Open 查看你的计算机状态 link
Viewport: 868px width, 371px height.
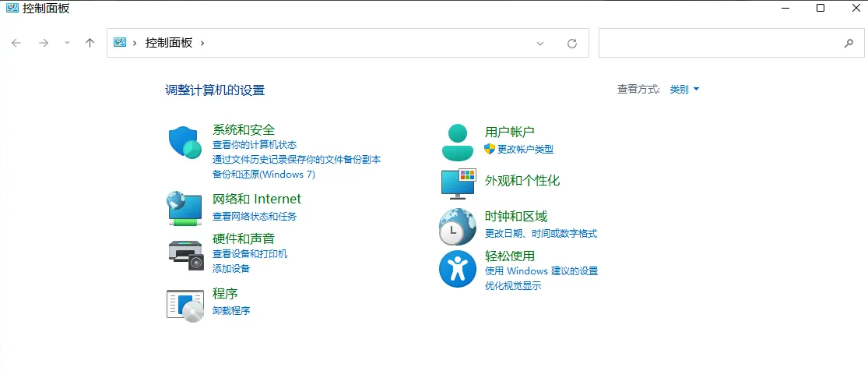click(255, 145)
